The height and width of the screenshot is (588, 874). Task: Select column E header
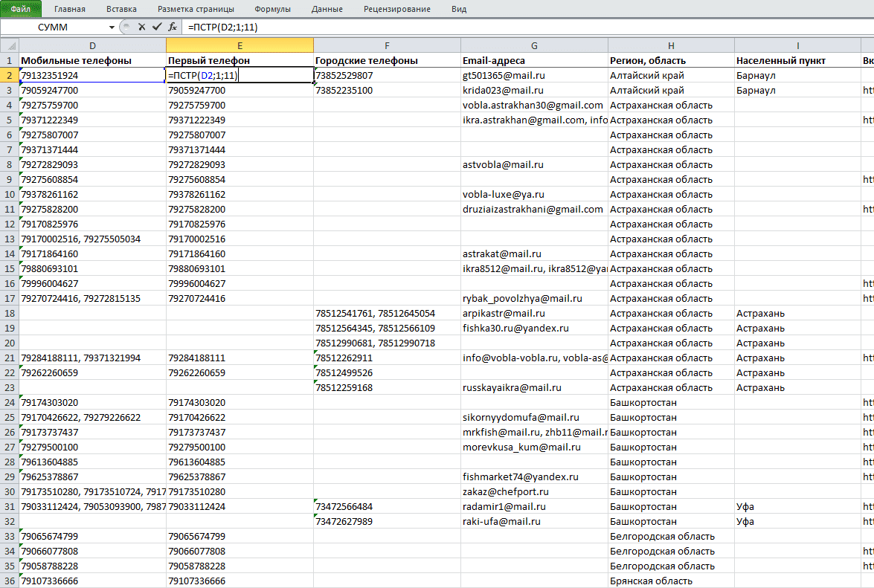tap(240, 45)
